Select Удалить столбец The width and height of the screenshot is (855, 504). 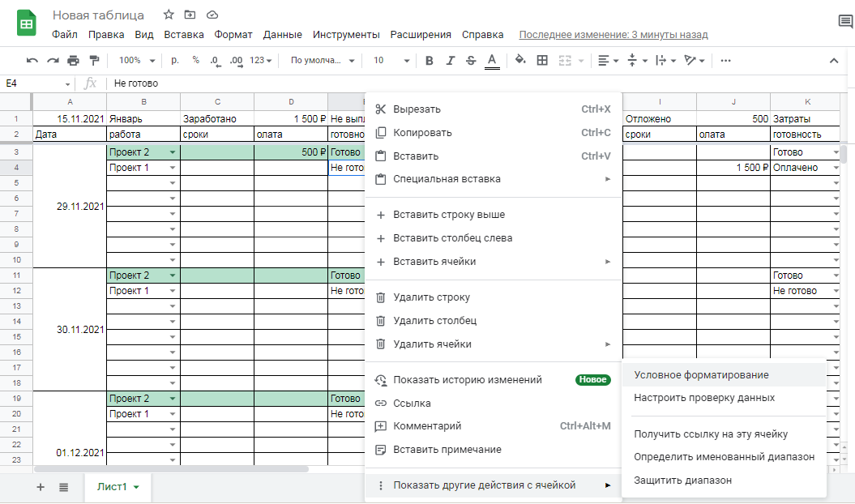point(493,321)
